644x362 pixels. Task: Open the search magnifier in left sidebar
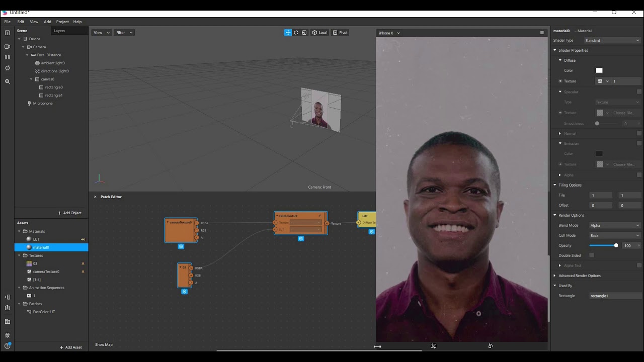7,81
